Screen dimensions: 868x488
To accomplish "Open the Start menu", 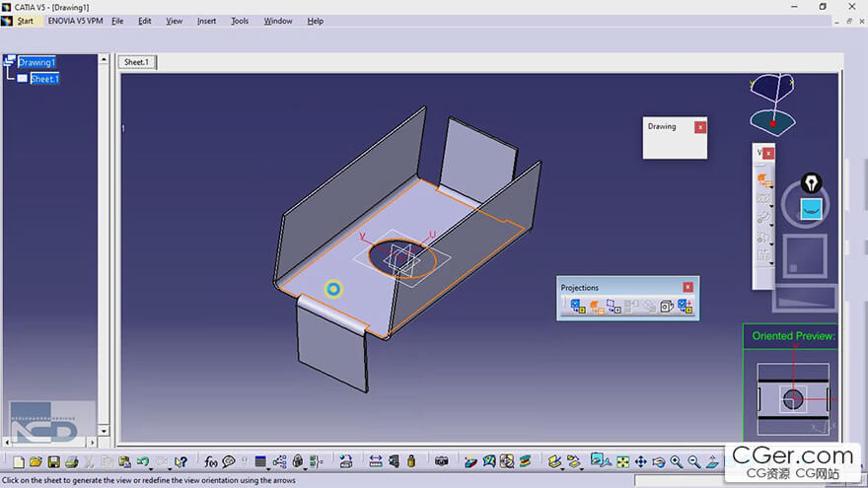I will click(x=25, y=21).
